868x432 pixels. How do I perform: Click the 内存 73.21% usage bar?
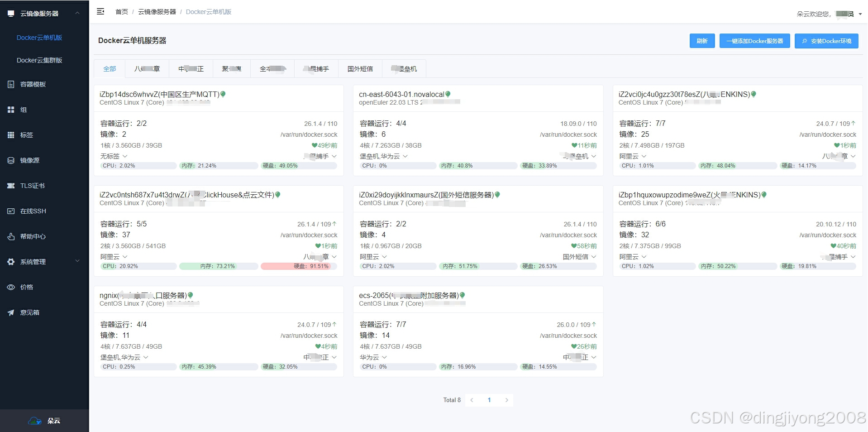click(218, 266)
